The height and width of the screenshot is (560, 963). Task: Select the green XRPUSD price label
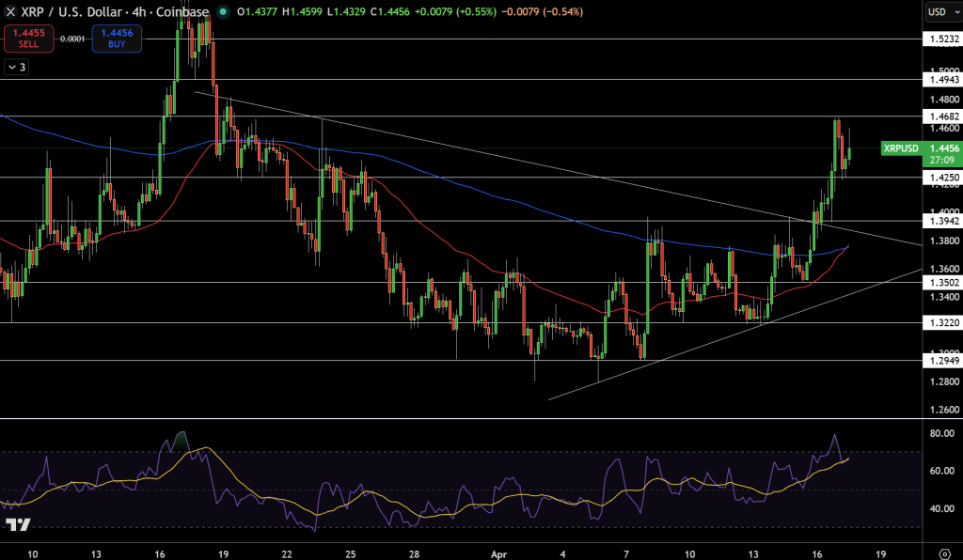(902, 148)
